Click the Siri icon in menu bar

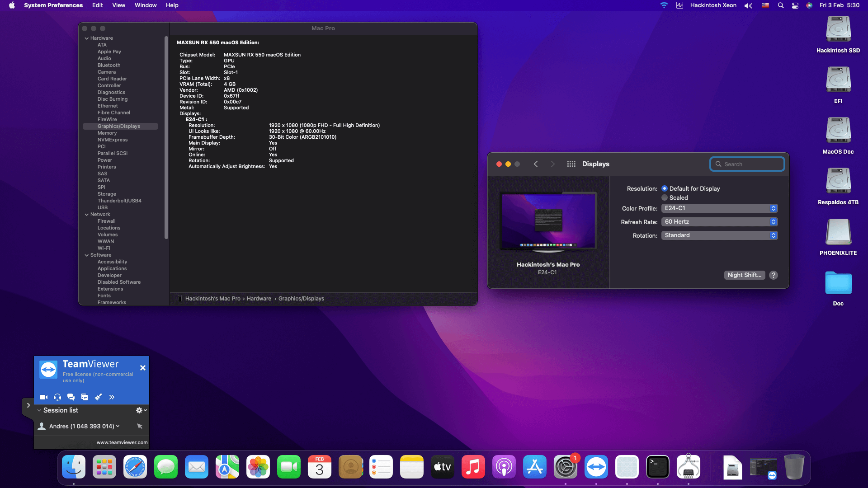coord(809,5)
